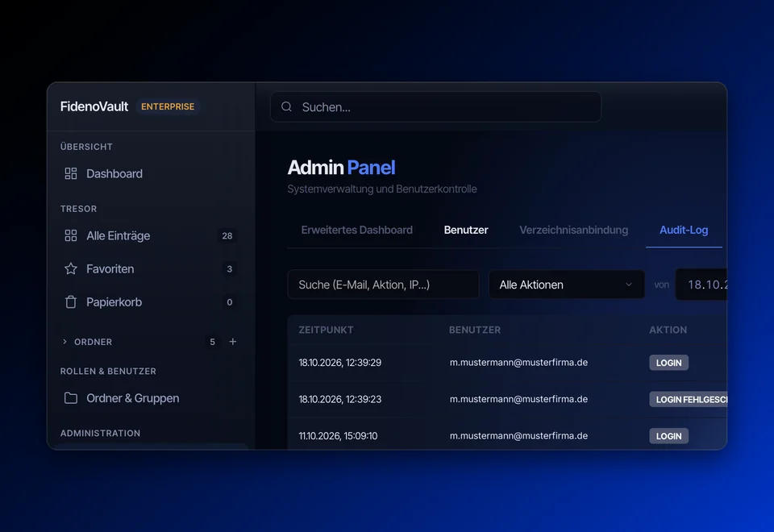Image resolution: width=774 pixels, height=532 pixels.
Task: Expand the Ordner section chevron
Action: coord(64,342)
